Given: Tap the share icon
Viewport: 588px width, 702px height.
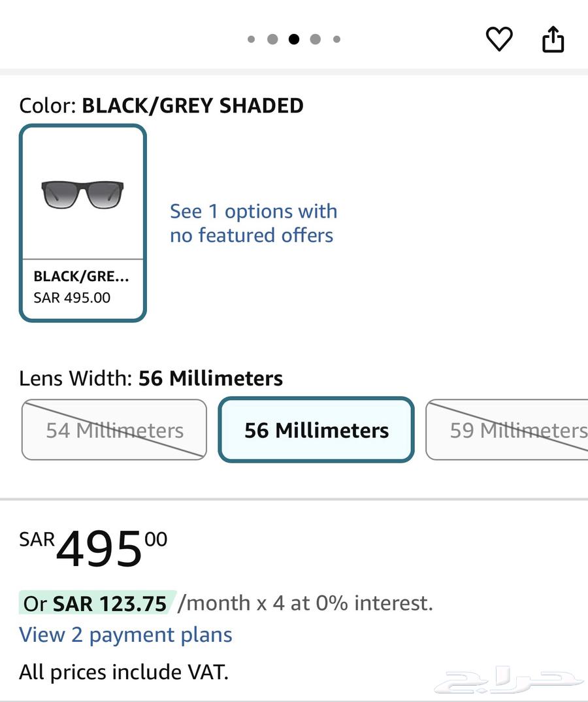Looking at the screenshot, I should click(553, 39).
